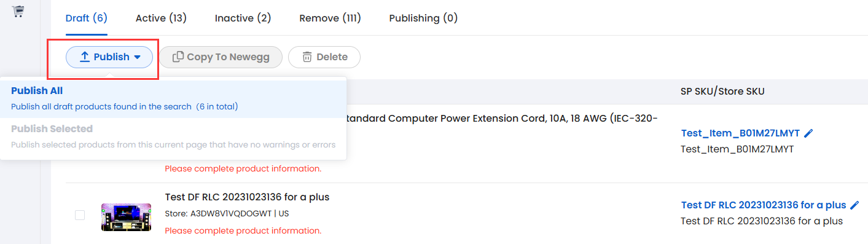Open Test DF RLC 20231023136 SKU link
Viewport: 868px width, 244px height.
tap(764, 205)
